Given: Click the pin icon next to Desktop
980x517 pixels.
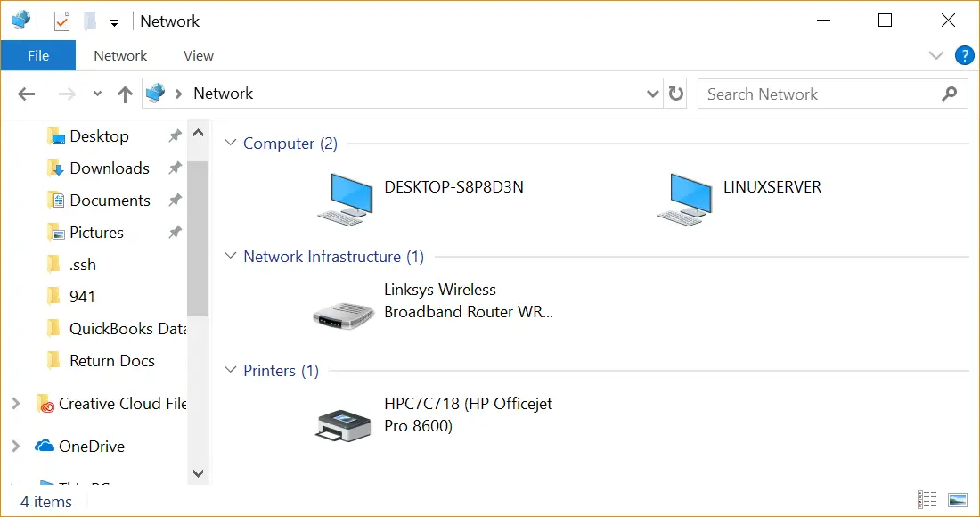Looking at the screenshot, I should (175, 135).
